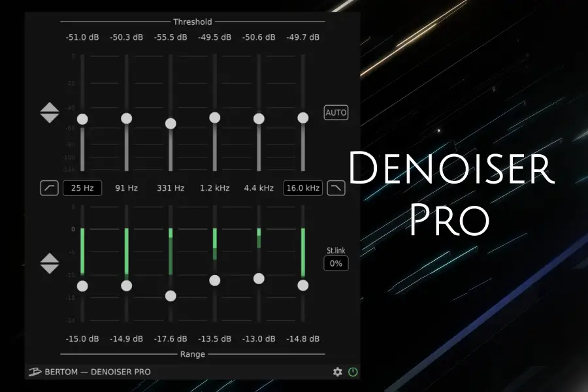
Task: Click the 91 Hz band range slider knob
Action: 126,286
